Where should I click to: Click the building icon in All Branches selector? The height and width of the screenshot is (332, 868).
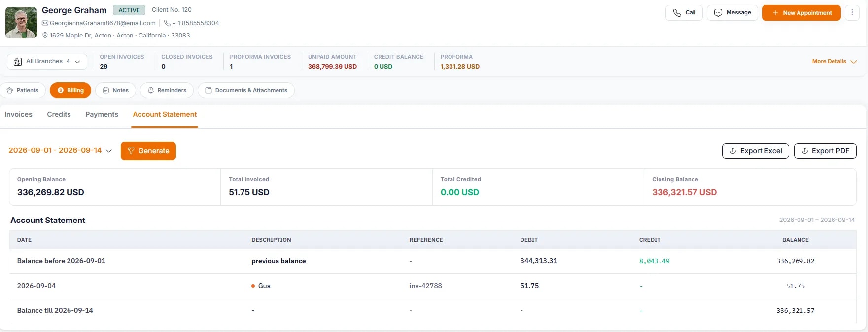tap(18, 62)
